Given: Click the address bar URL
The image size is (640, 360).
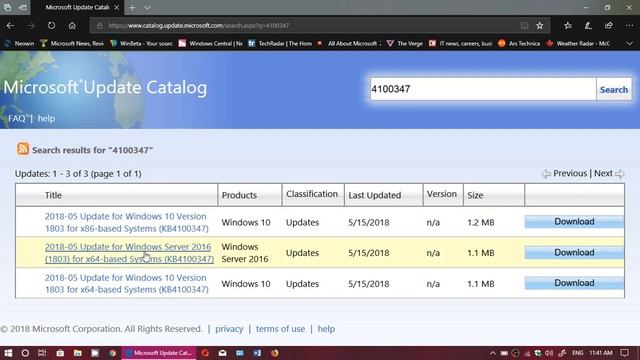Looking at the screenshot, I should [198, 25].
